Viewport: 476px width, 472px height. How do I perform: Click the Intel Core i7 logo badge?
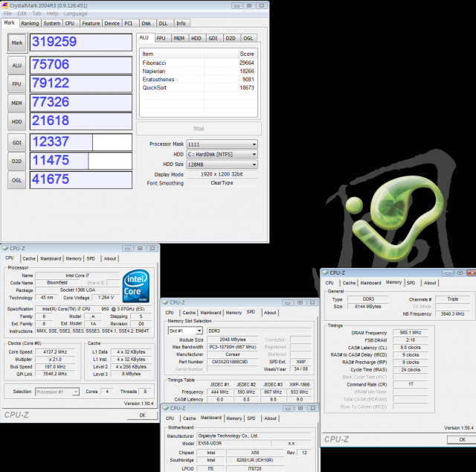(x=135, y=286)
